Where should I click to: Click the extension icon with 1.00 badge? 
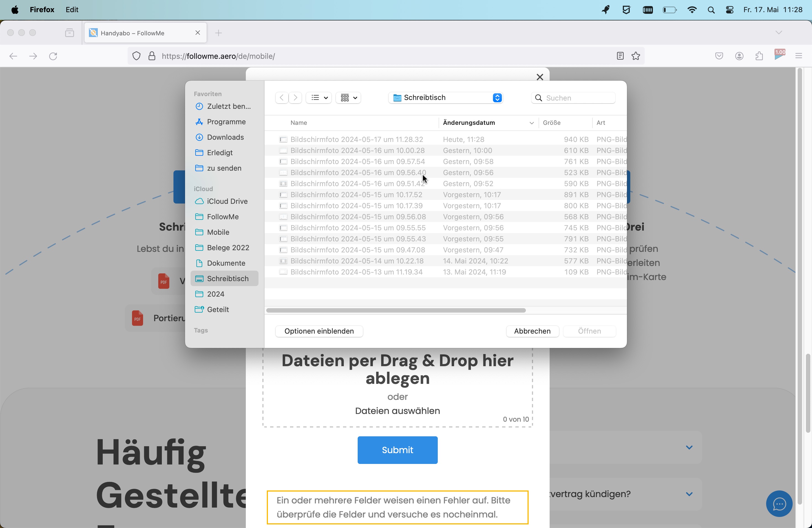point(780,55)
